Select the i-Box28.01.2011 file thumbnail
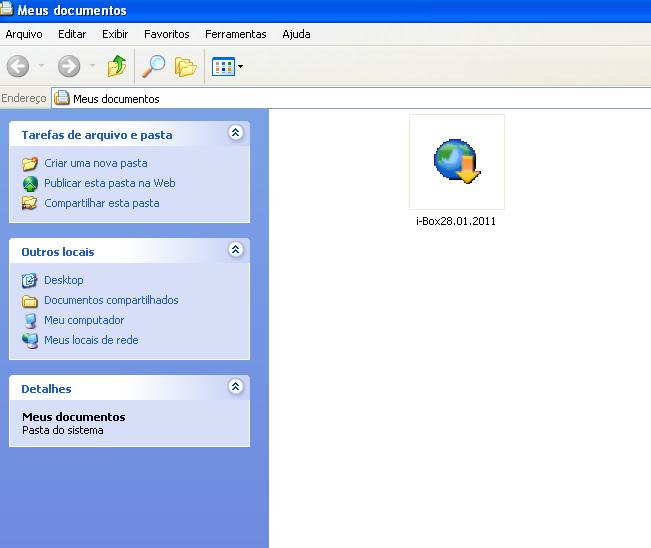This screenshot has width=651, height=548. (x=457, y=162)
